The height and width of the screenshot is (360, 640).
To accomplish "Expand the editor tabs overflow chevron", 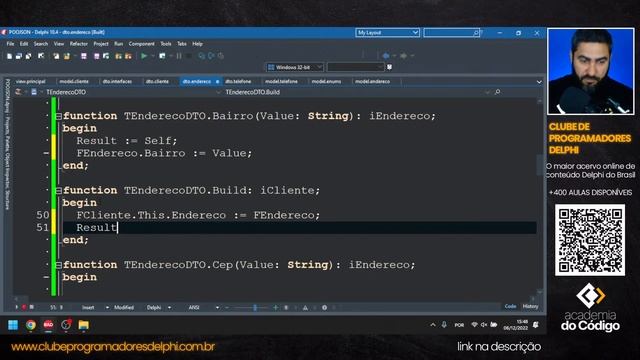I will tap(539, 82).
